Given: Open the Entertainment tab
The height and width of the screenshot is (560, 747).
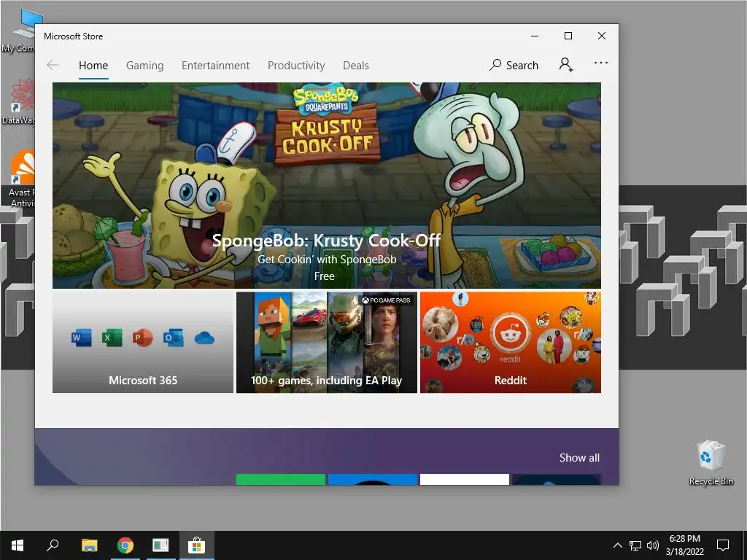Looking at the screenshot, I should [215, 65].
